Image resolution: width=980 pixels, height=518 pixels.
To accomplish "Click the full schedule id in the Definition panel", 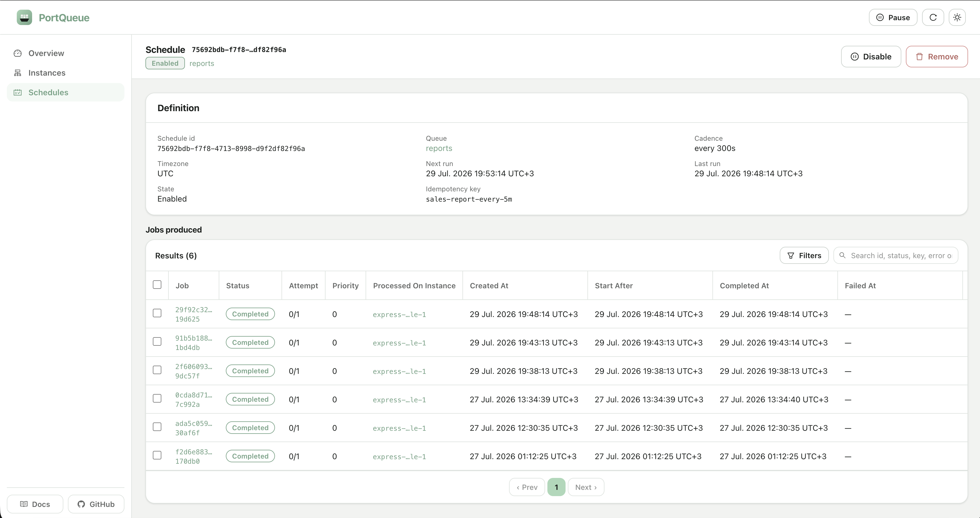I will [231, 148].
